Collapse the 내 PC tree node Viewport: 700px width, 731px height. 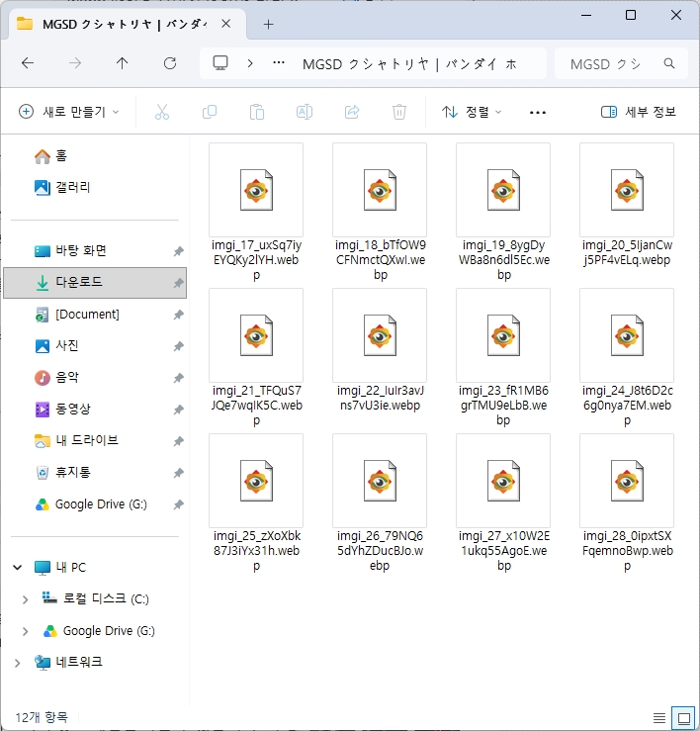(17, 568)
